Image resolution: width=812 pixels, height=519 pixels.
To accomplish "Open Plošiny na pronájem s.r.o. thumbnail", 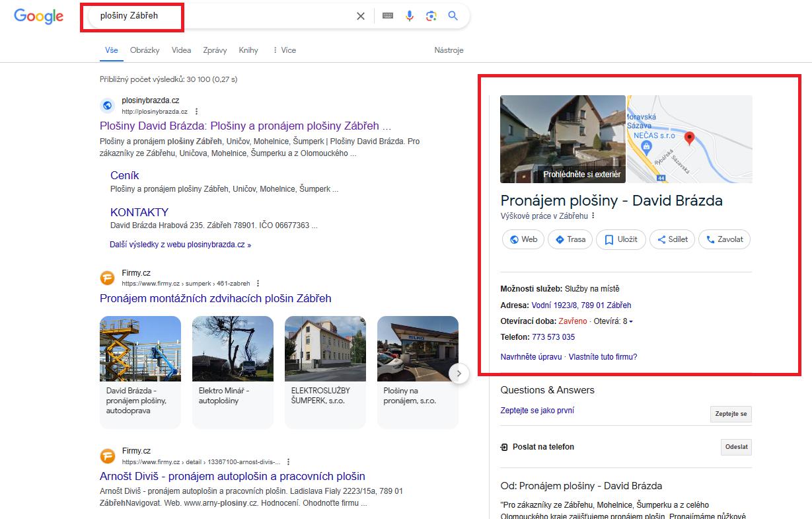I will 418,348.
